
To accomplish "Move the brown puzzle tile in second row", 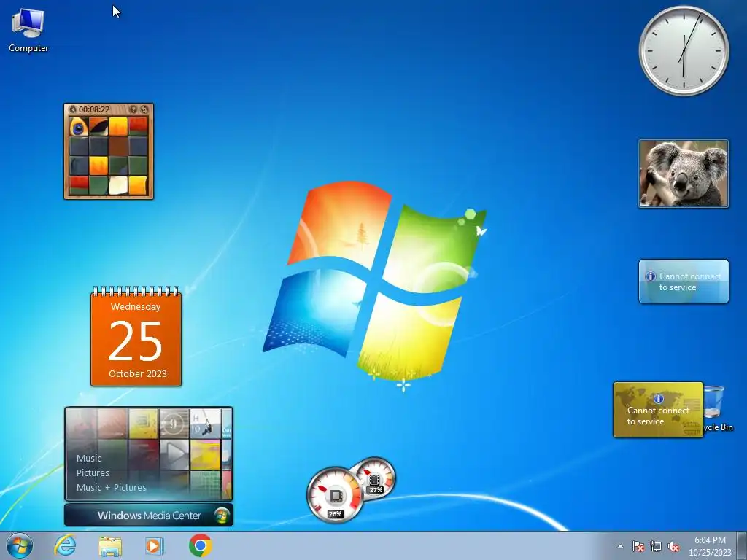I will [x=118, y=146].
